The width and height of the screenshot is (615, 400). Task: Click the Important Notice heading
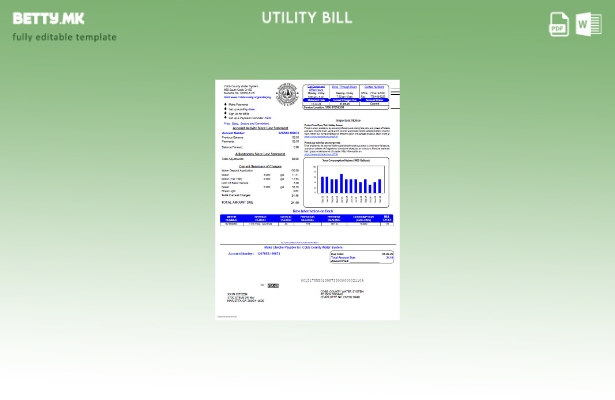348,120
